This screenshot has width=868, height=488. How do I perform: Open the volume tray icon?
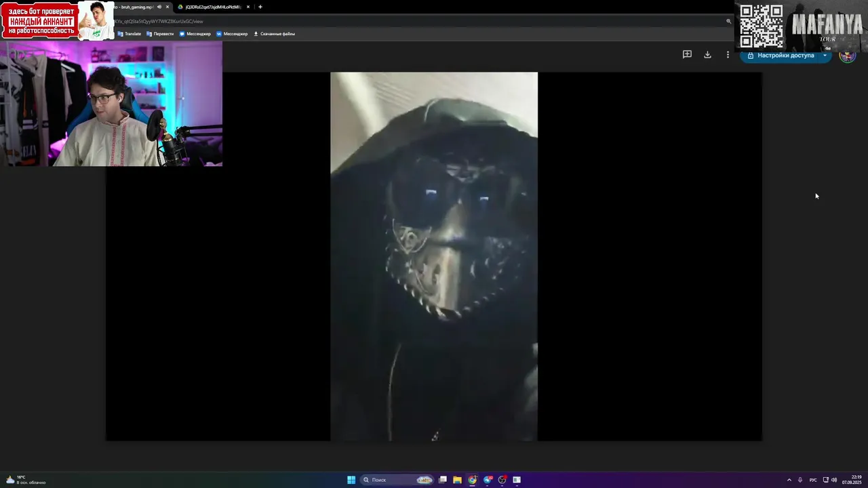[834, 480]
